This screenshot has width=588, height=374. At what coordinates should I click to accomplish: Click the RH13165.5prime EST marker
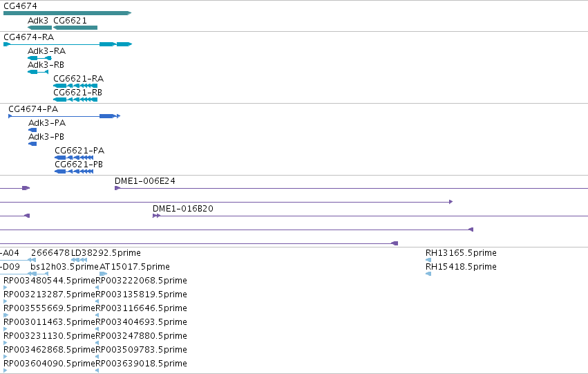click(428, 259)
